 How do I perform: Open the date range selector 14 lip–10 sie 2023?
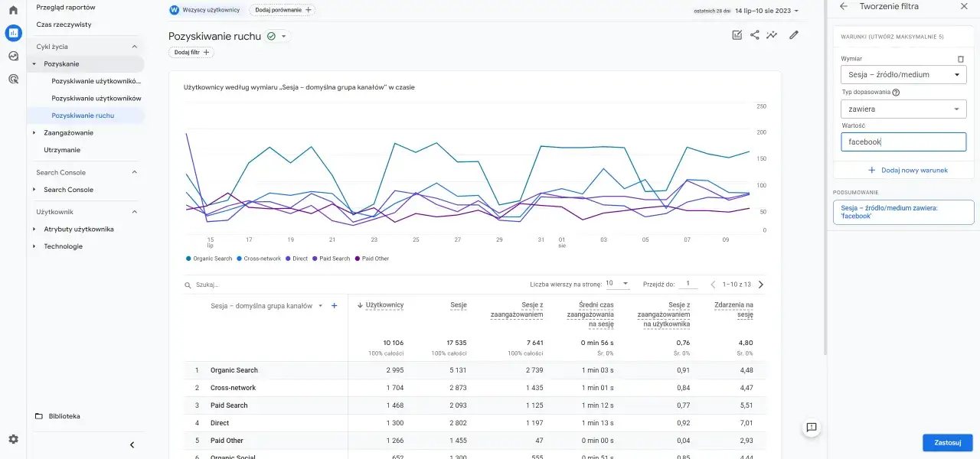pyautogui.click(x=766, y=11)
